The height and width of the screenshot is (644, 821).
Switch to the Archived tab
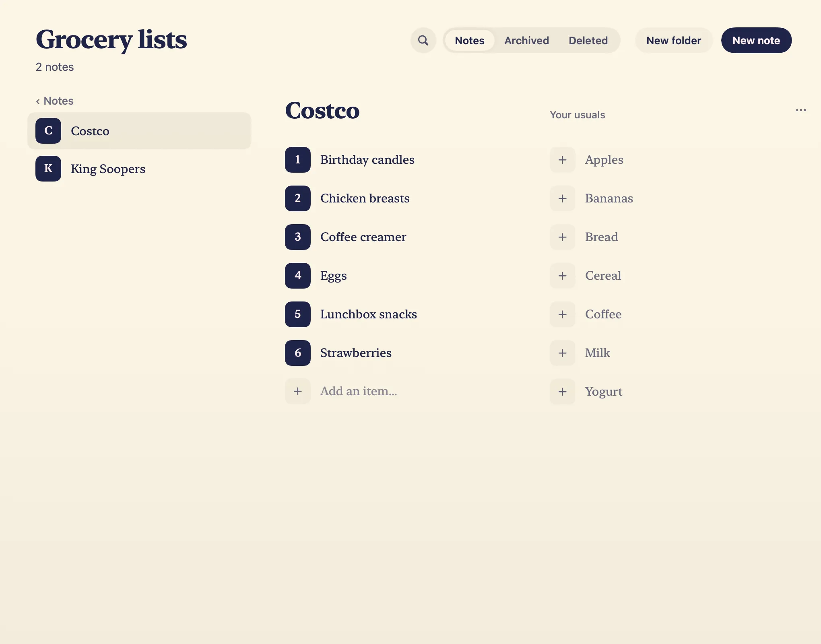[x=526, y=40]
